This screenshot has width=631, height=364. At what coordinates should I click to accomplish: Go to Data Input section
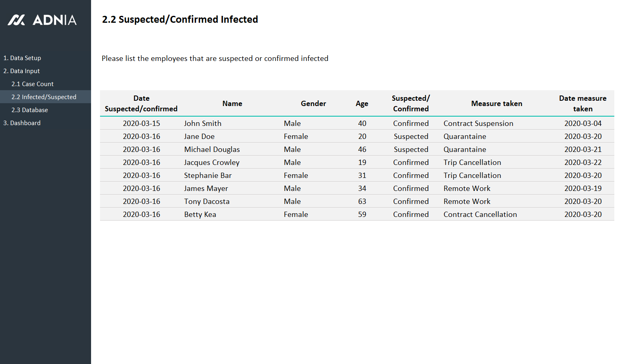pos(22,71)
